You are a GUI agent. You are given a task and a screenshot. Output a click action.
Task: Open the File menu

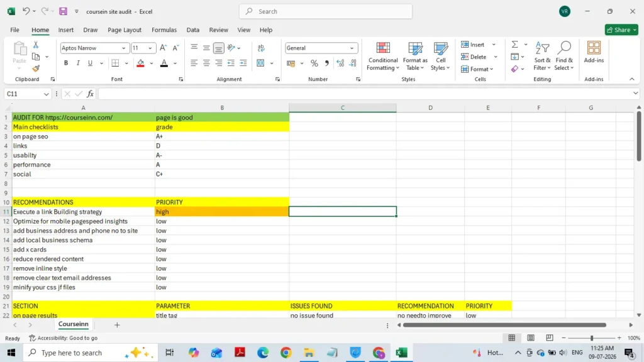click(15, 30)
